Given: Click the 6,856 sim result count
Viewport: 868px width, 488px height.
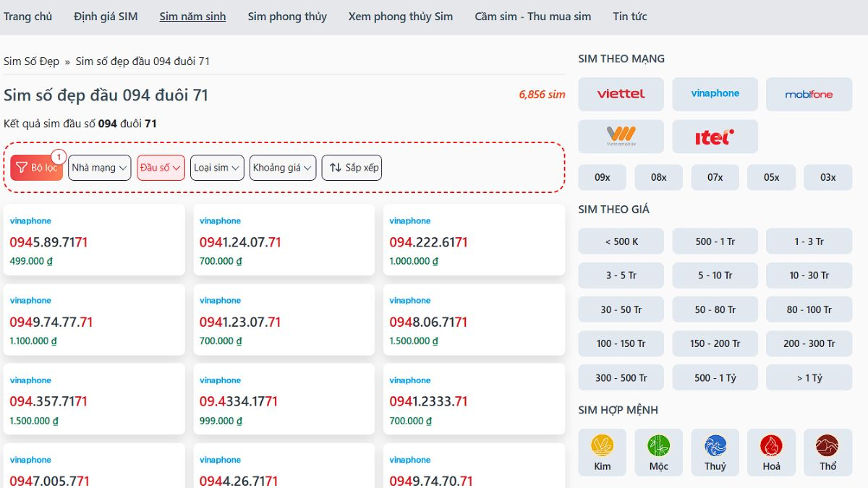Looking at the screenshot, I should click(x=542, y=95).
